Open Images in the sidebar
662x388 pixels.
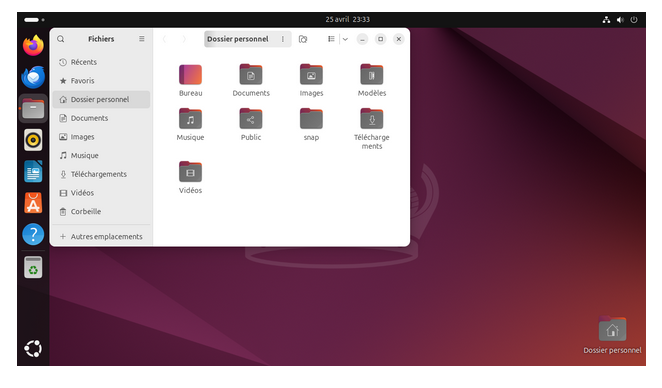(101, 137)
